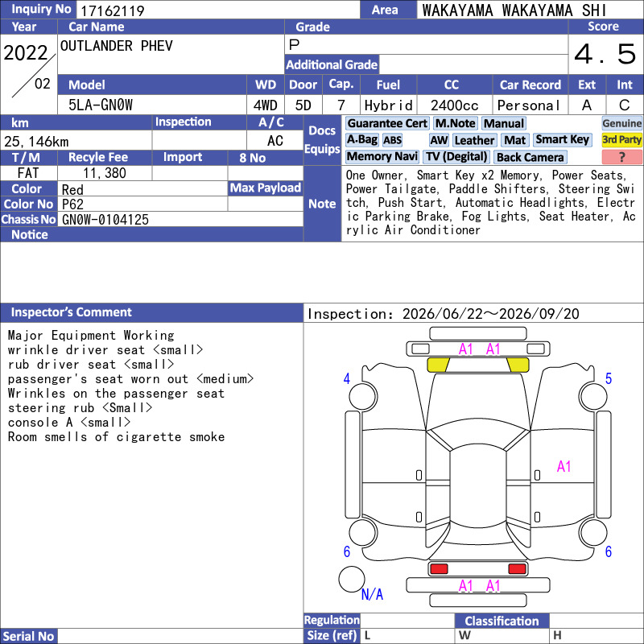644x644 pixels.
Task: Click the transmission value FAT
Action: [x=28, y=173]
